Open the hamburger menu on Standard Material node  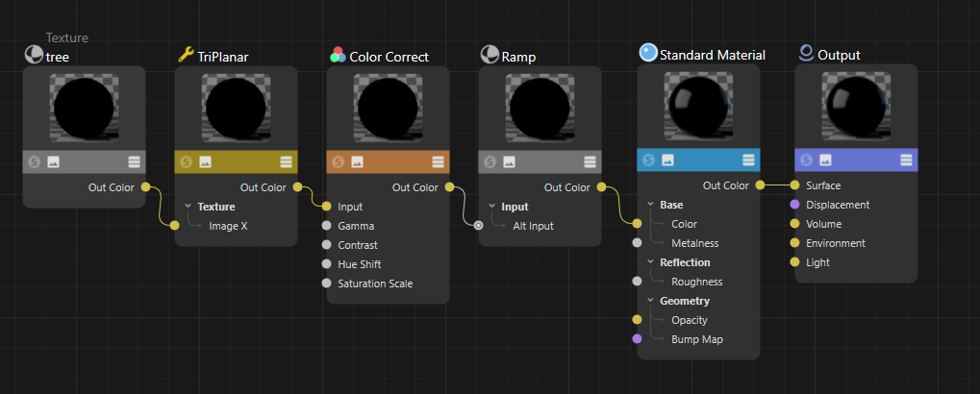748,160
